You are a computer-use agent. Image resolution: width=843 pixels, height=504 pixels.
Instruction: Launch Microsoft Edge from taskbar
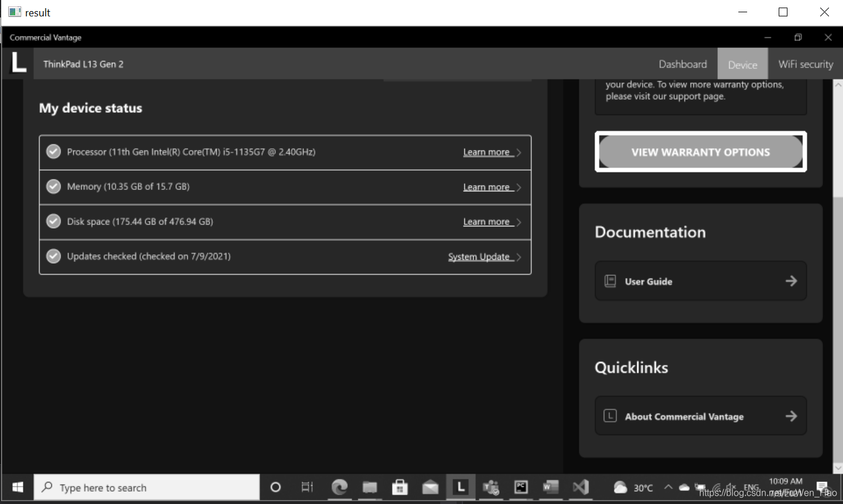coord(339,487)
